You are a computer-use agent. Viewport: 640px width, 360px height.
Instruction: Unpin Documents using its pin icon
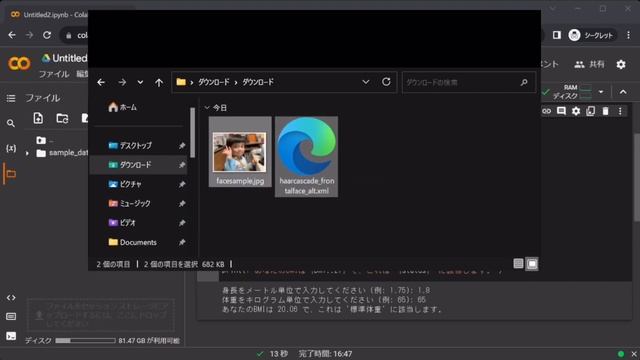click(182, 242)
